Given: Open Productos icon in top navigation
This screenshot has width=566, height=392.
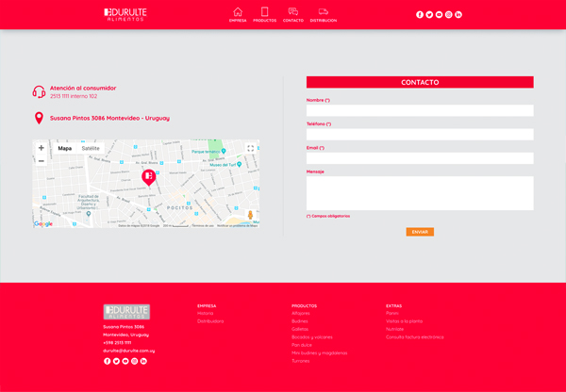Looking at the screenshot, I should coord(265,13).
